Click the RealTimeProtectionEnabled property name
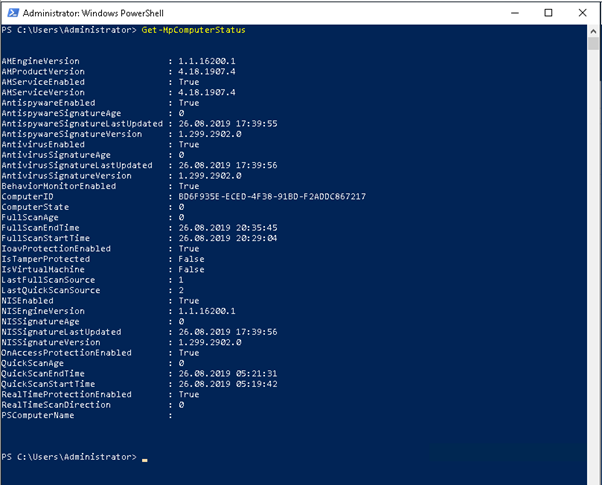Viewport: 602px width, 485px height. (66, 394)
